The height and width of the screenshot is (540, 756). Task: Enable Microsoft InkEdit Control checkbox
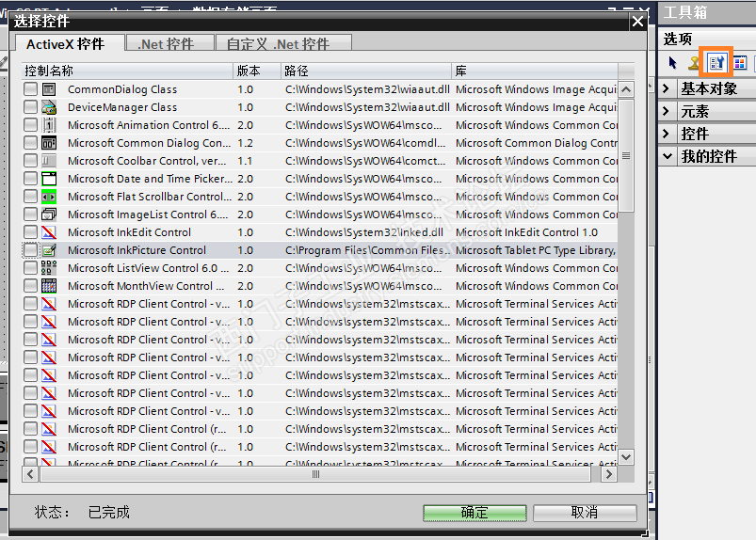tap(30, 232)
